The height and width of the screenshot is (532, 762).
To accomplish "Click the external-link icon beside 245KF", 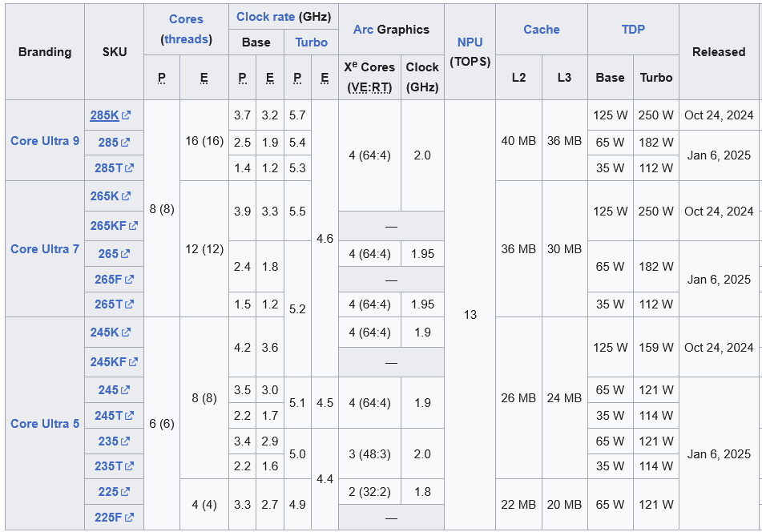I will 133,362.
